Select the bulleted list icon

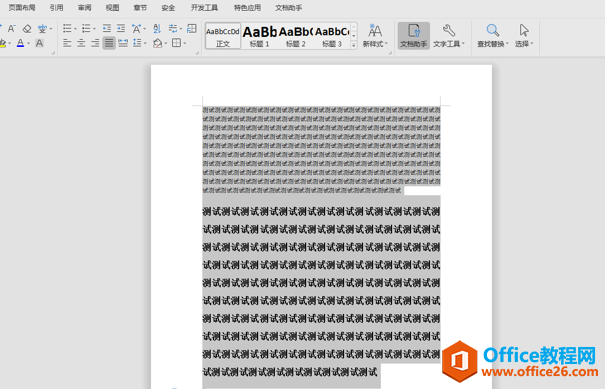(67, 29)
